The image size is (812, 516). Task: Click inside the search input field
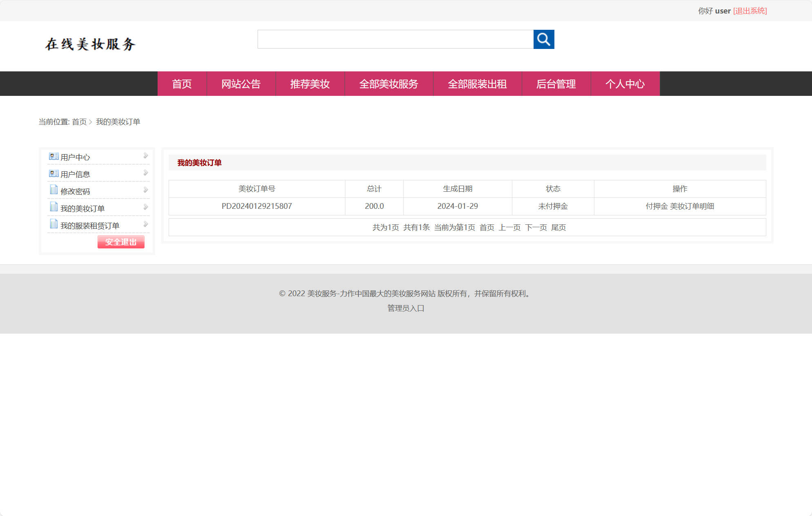click(395, 40)
